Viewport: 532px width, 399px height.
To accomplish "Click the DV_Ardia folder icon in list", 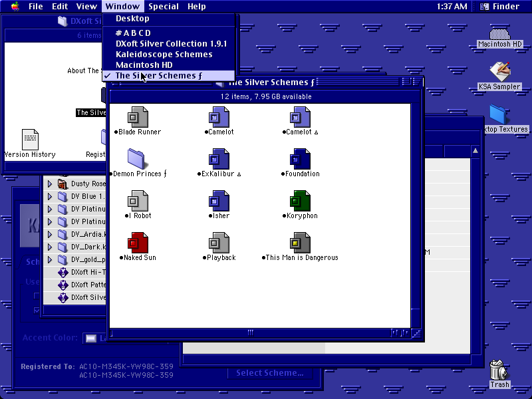I will pyautogui.click(x=63, y=235).
